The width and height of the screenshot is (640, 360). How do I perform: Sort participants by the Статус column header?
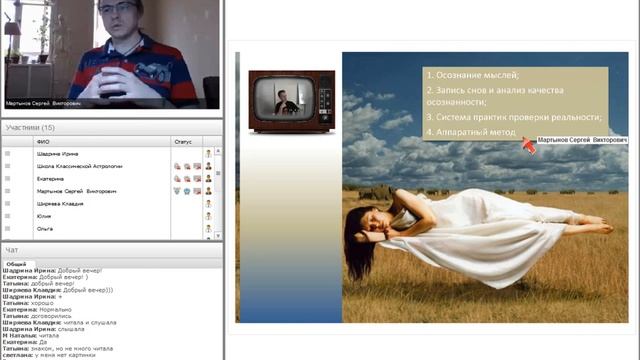click(x=187, y=142)
